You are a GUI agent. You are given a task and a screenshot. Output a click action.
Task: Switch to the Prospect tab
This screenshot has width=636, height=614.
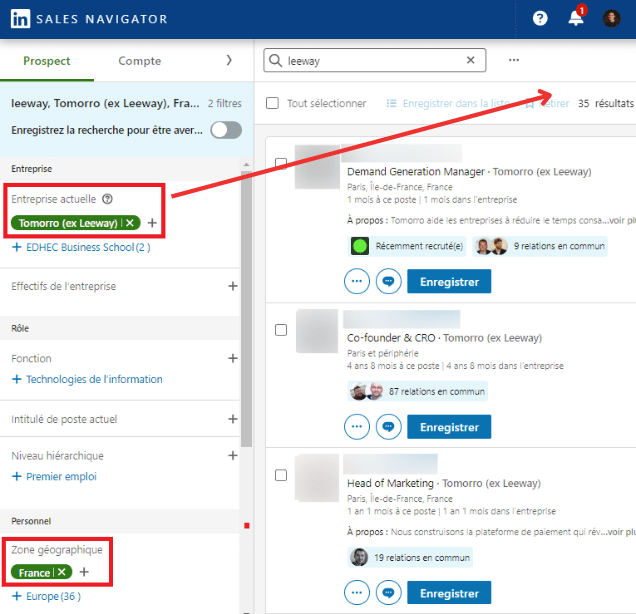click(47, 61)
